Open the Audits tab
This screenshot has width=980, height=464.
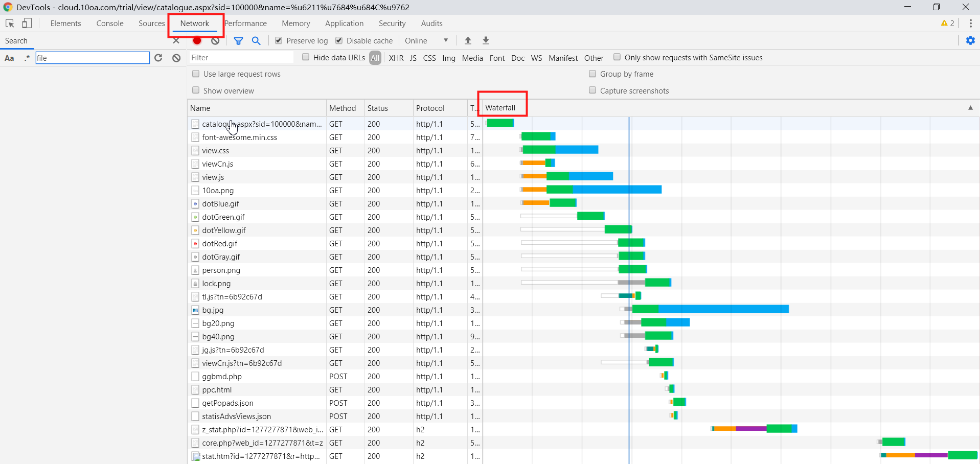432,24
